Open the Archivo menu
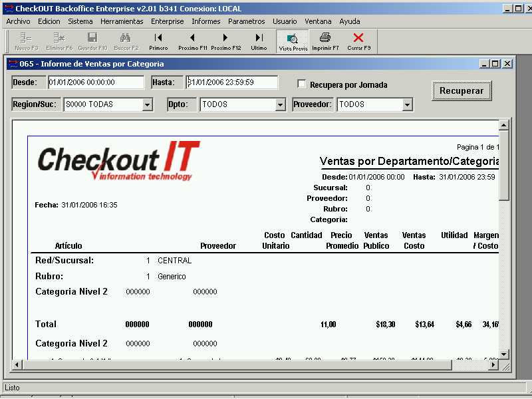 point(19,21)
